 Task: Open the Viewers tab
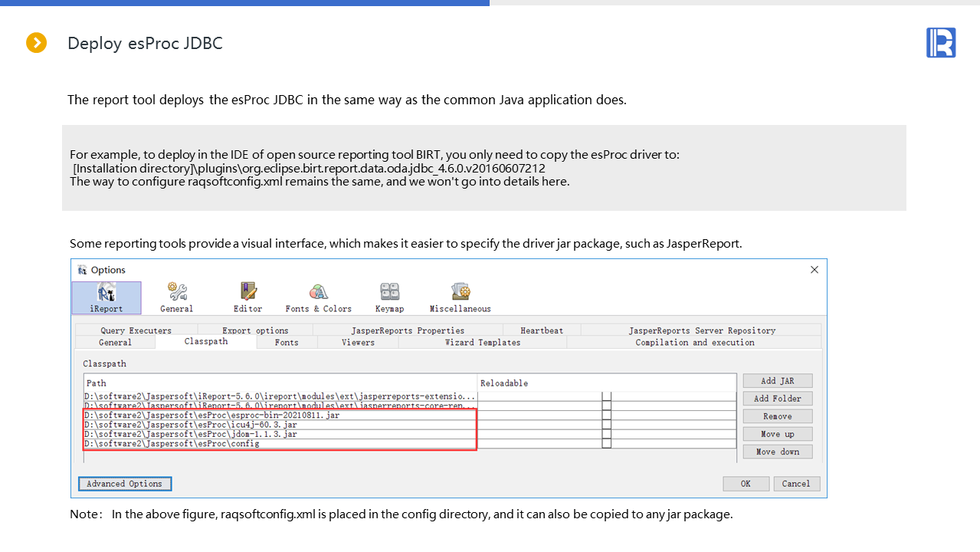click(x=359, y=343)
